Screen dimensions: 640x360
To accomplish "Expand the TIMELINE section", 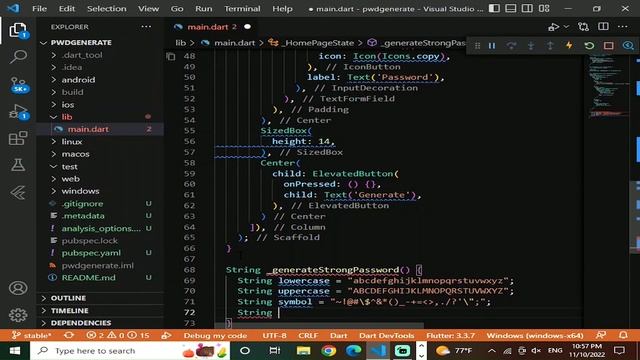I will click(69, 311).
